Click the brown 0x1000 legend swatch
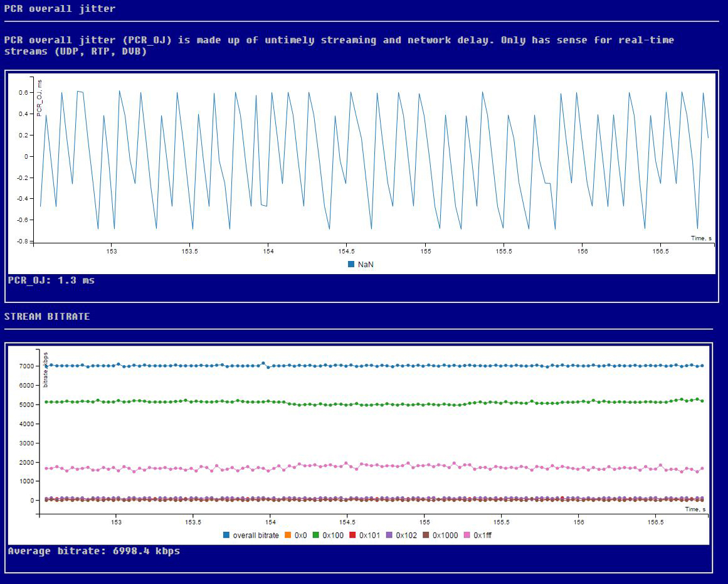 [426, 535]
